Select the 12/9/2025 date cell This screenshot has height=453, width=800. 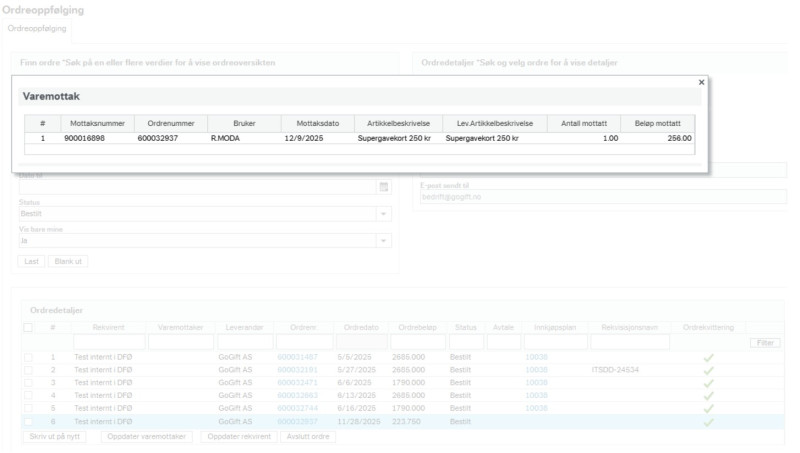(x=318, y=138)
